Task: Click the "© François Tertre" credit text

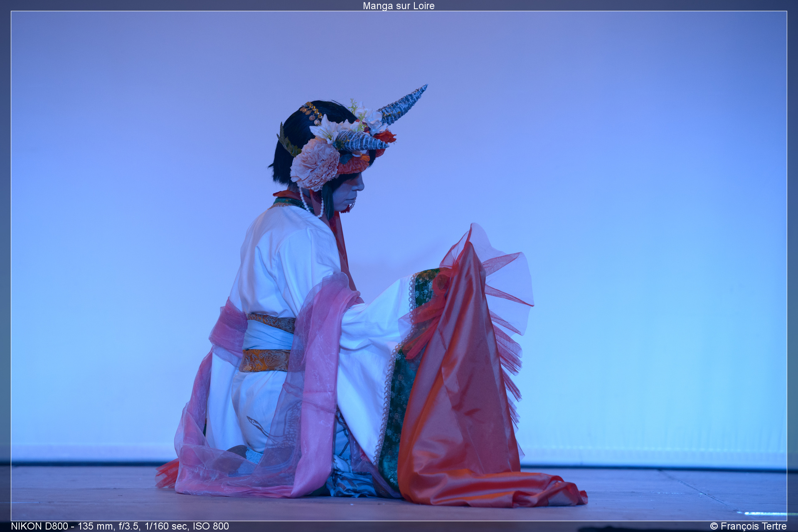Action: [x=748, y=526]
